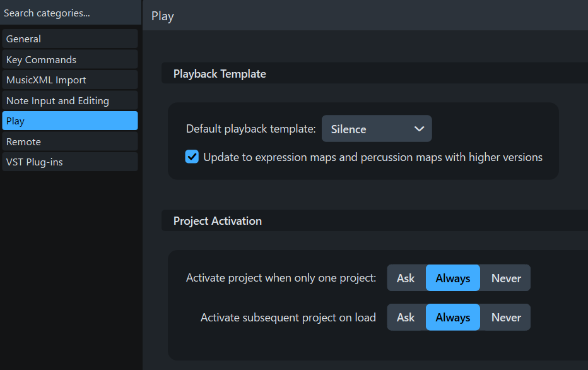Set subsequent project activation to Never
The height and width of the screenshot is (370, 588).
pos(506,317)
